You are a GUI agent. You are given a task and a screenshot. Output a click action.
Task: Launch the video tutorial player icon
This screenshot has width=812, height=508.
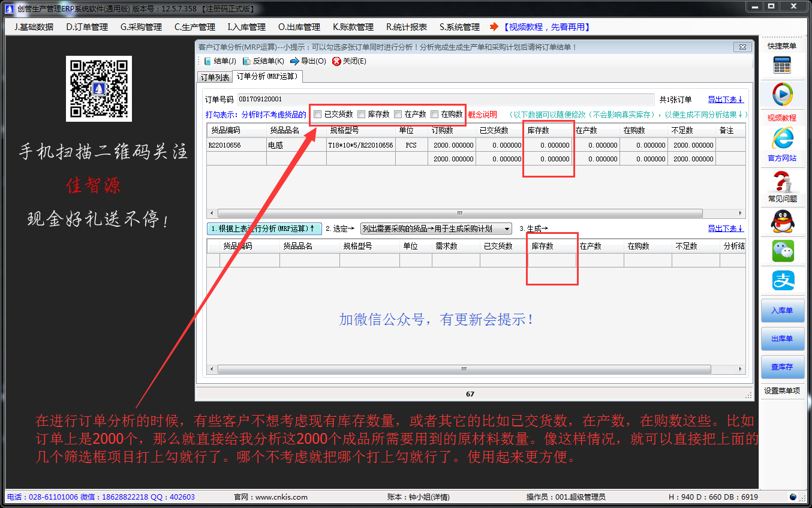pyautogui.click(x=782, y=95)
